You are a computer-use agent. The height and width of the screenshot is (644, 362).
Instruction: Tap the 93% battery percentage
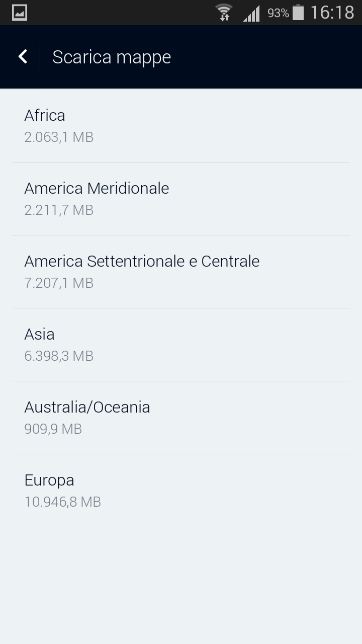click(278, 13)
